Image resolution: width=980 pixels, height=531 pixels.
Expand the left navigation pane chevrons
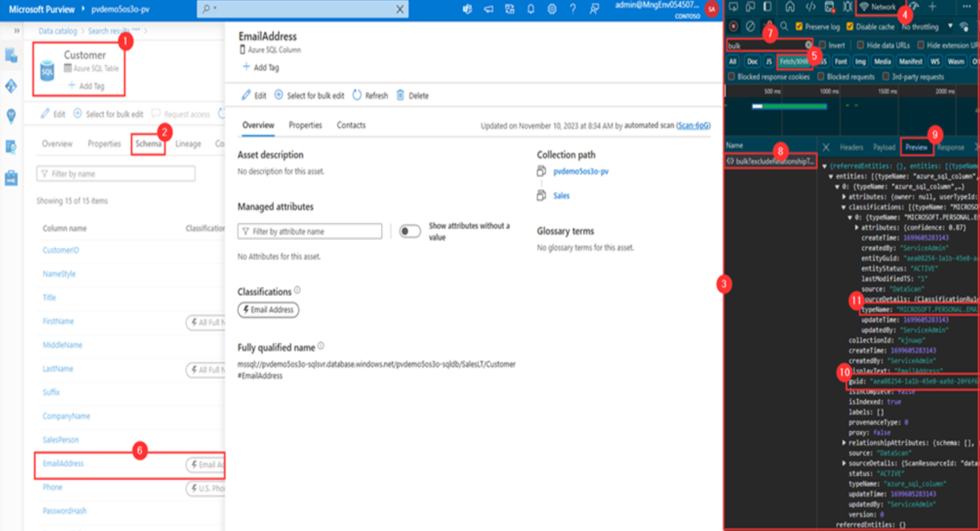(16, 30)
